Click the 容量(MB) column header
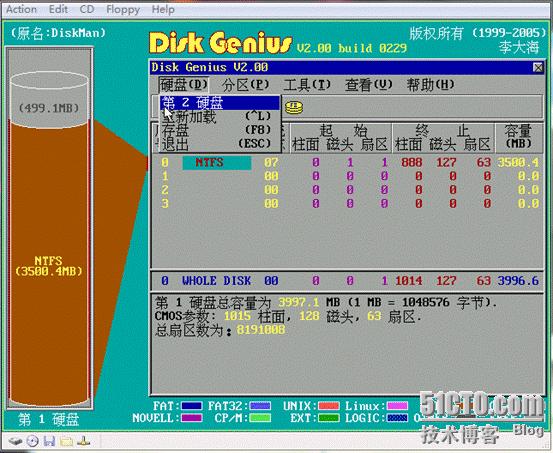This screenshot has width=553, height=453. (x=518, y=138)
